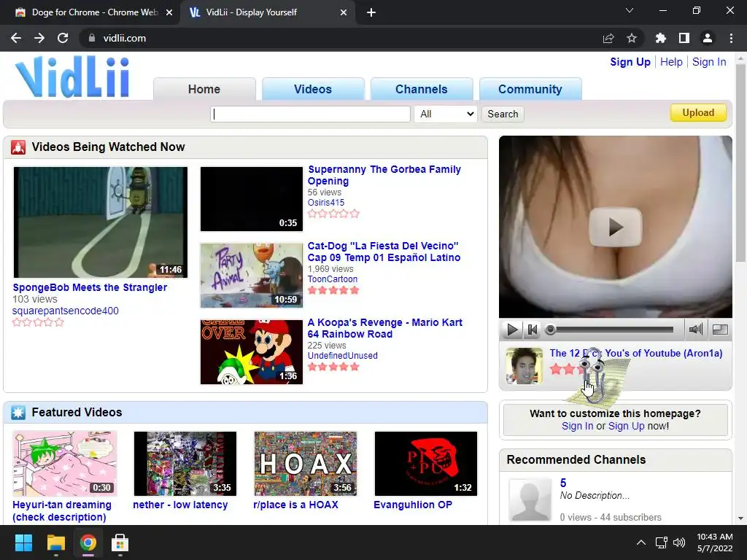This screenshot has height=560, width=747.
Task: Open the taskbar clock and date
Action: [715, 542]
